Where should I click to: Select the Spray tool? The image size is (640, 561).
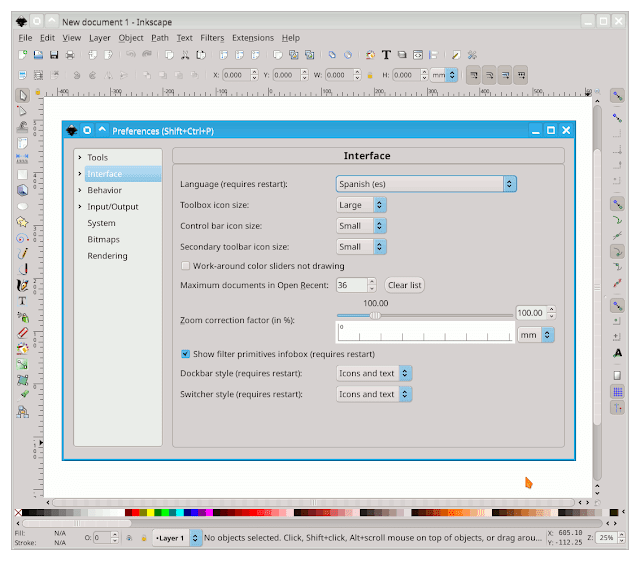(22, 317)
